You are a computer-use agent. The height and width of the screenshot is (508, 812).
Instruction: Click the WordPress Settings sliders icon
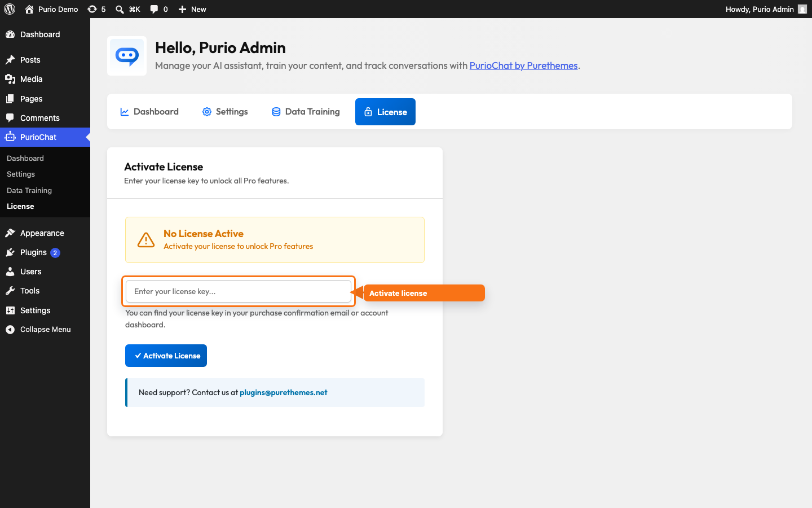click(10, 310)
